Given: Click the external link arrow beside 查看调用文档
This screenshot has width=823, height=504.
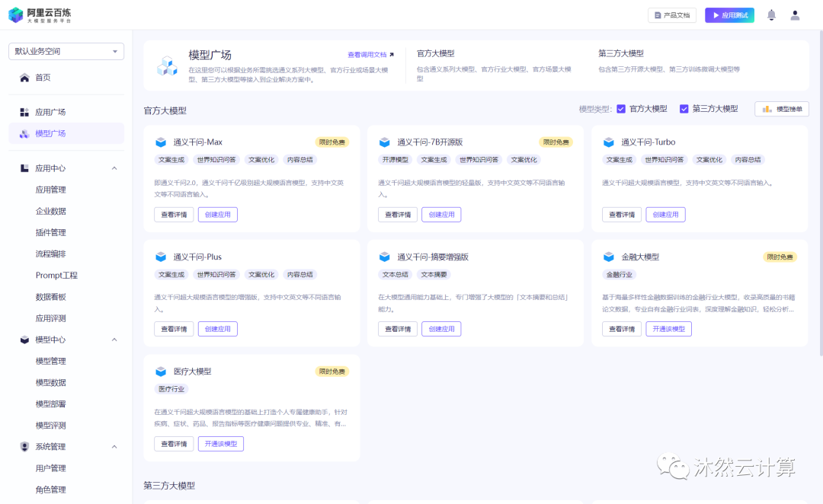Looking at the screenshot, I should pyautogui.click(x=392, y=55).
